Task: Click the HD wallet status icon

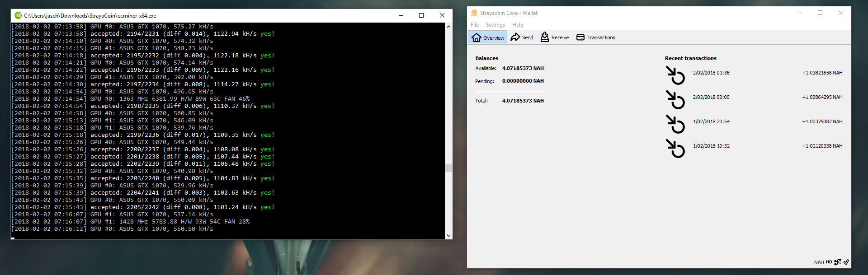Action: tap(829, 262)
